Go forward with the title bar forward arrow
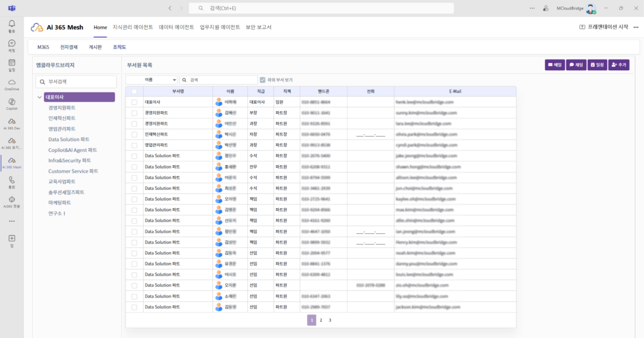The width and height of the screenshot is (644, 338). click(x=181, y=8)
